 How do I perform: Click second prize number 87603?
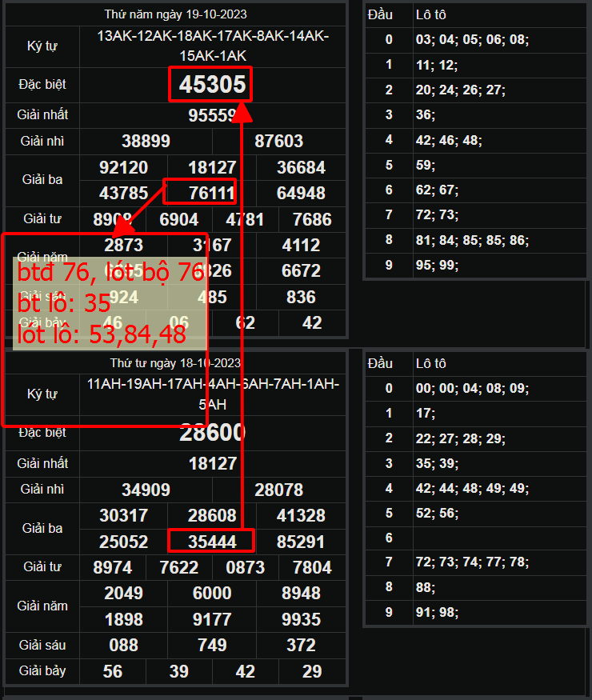[278, 142]
